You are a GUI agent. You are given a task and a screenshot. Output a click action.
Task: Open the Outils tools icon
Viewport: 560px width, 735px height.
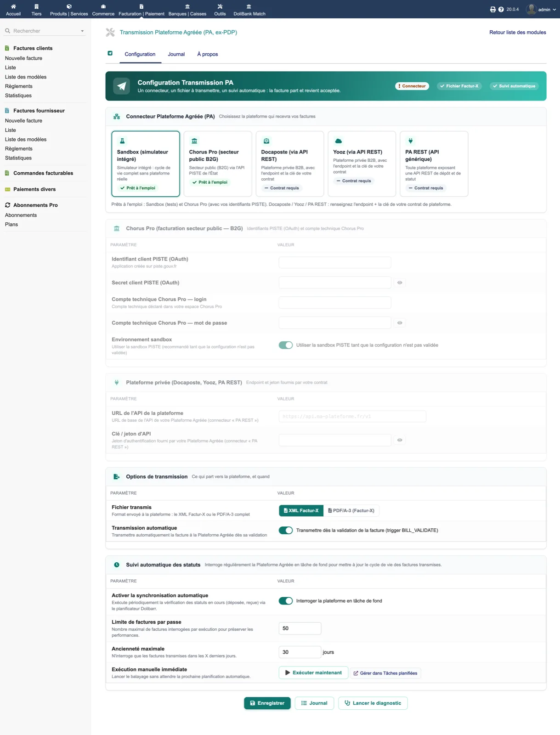click(220, 6)
